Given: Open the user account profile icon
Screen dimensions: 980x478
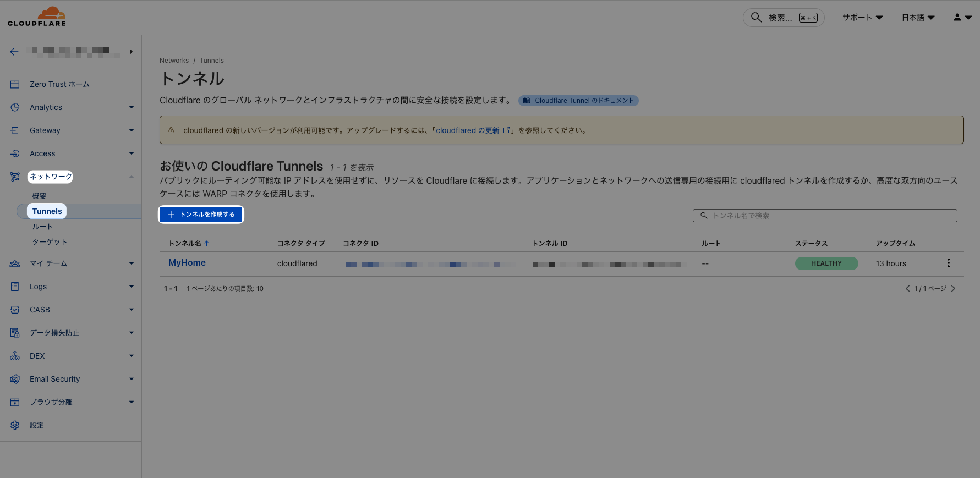Looking at the screenshot, I should (957, 18).
